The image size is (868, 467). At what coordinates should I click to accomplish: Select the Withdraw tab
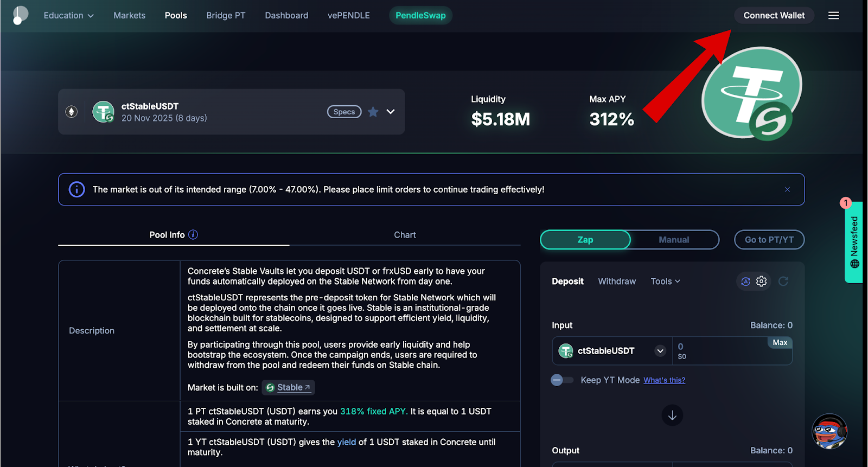coord(617,282)
